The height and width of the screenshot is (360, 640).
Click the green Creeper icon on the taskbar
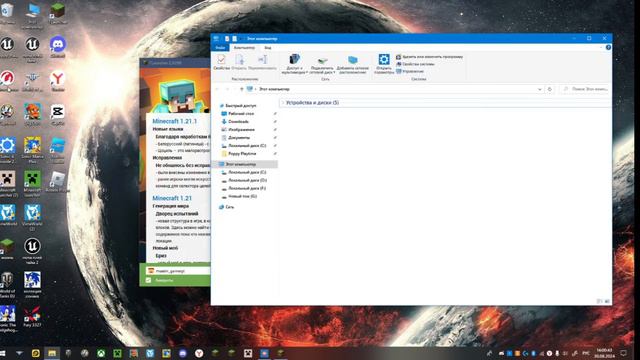117,353
